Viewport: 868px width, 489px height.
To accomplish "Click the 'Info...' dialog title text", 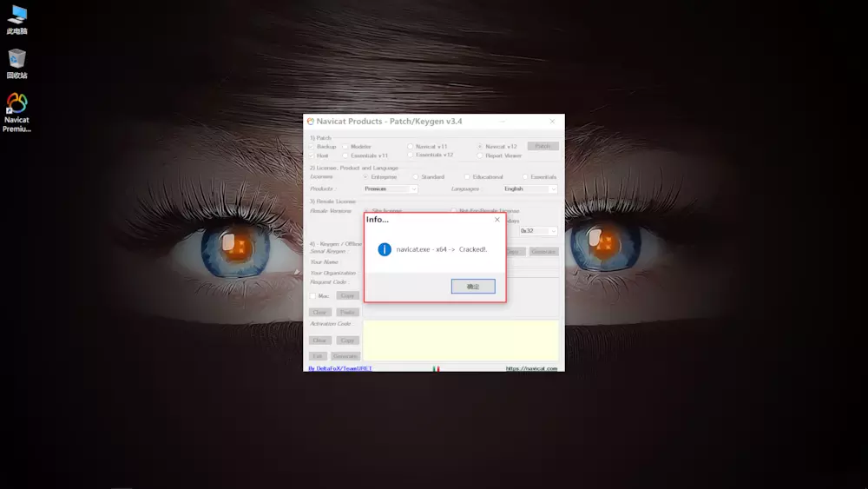I will point(378,220).
